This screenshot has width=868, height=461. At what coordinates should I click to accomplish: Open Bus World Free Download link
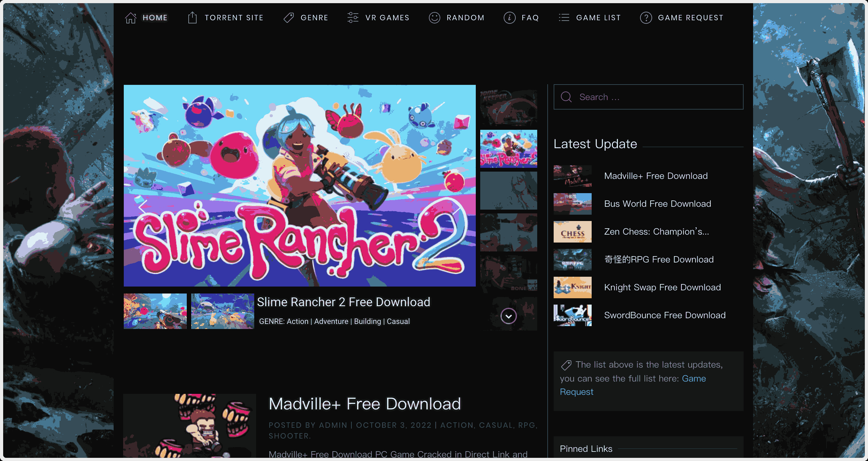click(657, 204)
